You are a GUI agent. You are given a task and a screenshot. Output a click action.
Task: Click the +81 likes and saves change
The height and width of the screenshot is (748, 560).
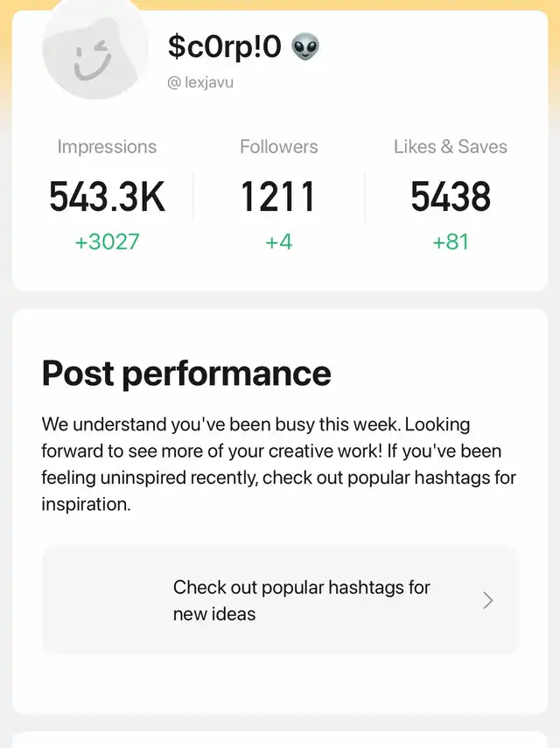pyautogui.click(x=451, y=241)
